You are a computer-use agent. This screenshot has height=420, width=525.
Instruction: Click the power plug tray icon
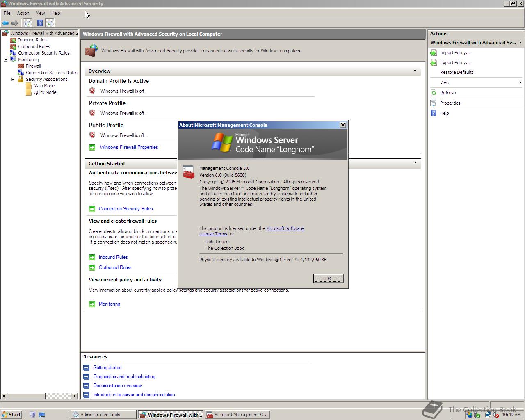[x=477, y=415]
